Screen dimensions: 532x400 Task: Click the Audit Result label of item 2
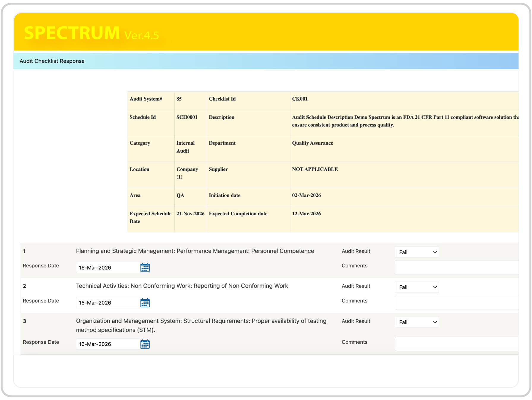click(x=356, y=286)
